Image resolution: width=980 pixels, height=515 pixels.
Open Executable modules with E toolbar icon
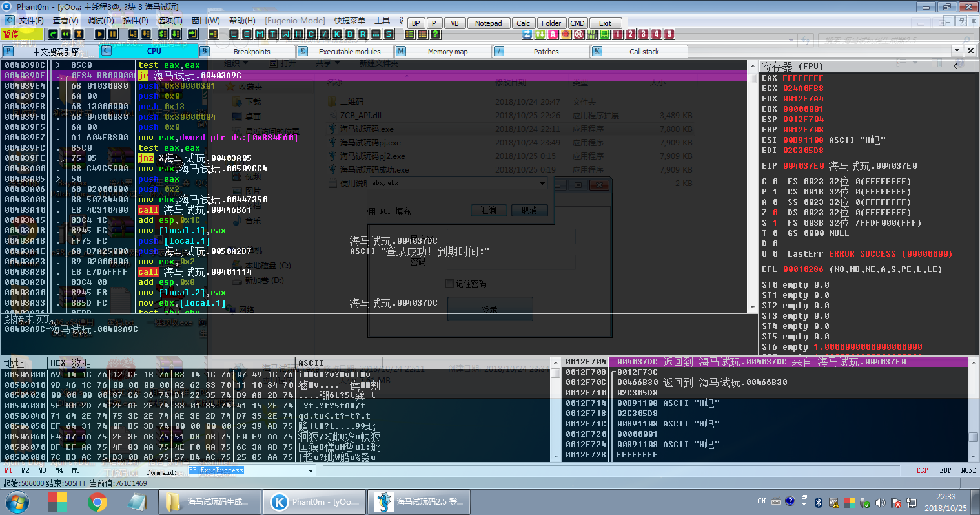point(247,34)
